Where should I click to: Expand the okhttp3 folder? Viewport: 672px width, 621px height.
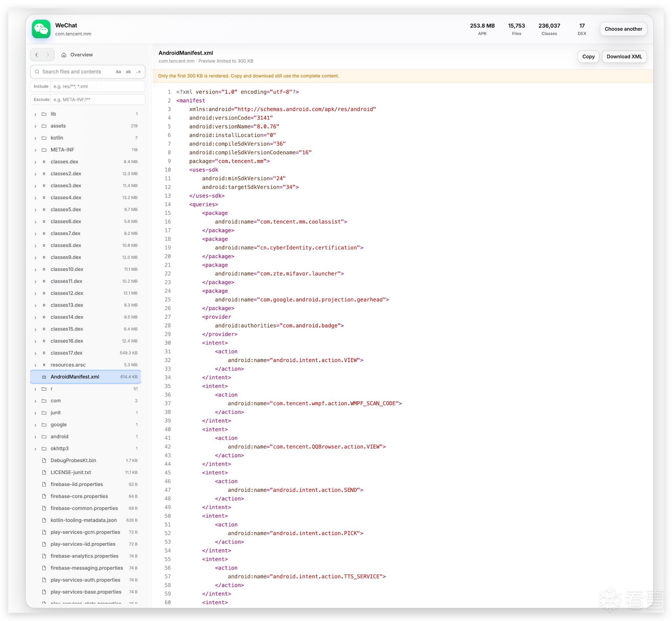tap(35, 449)
